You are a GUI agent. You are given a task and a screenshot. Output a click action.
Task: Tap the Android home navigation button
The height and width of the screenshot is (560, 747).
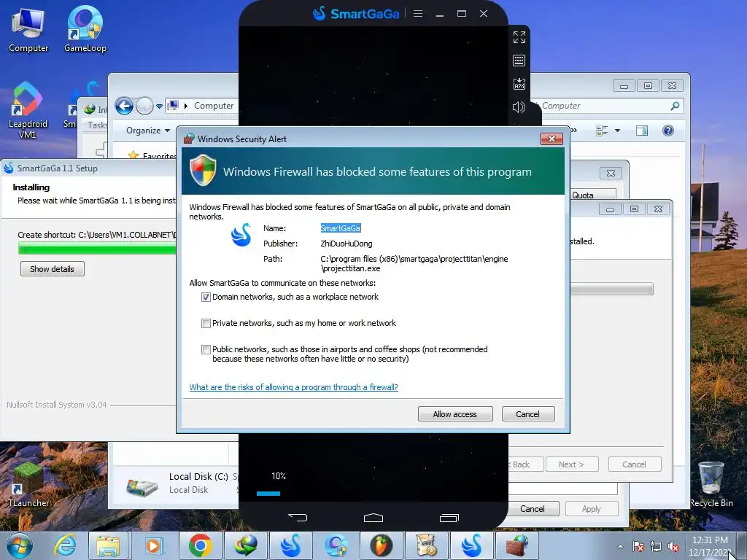[373, 518]
